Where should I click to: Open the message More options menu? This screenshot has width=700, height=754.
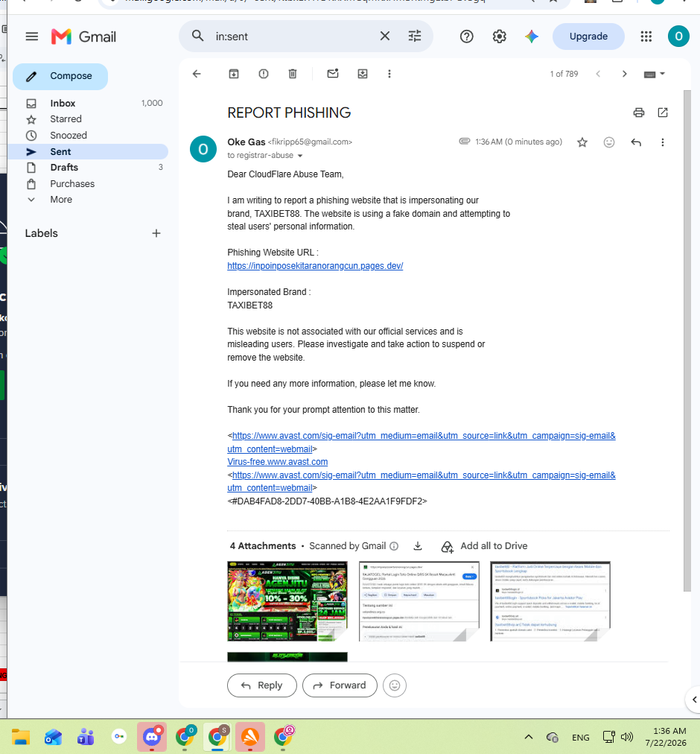[x=663, y=142]
